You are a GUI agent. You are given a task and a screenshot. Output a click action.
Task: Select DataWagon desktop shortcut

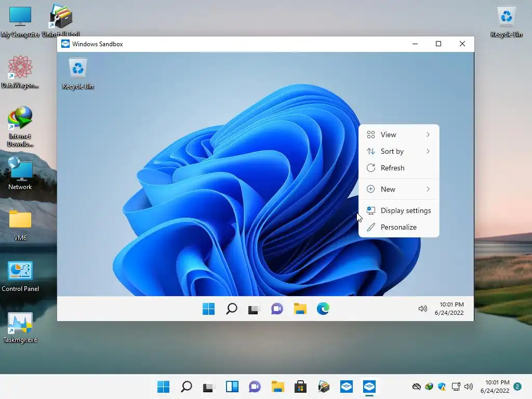[20, 72]
